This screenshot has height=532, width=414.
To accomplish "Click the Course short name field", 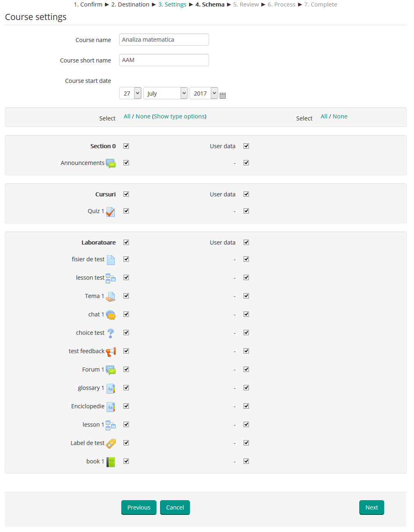I will click(x=164, y=60).
